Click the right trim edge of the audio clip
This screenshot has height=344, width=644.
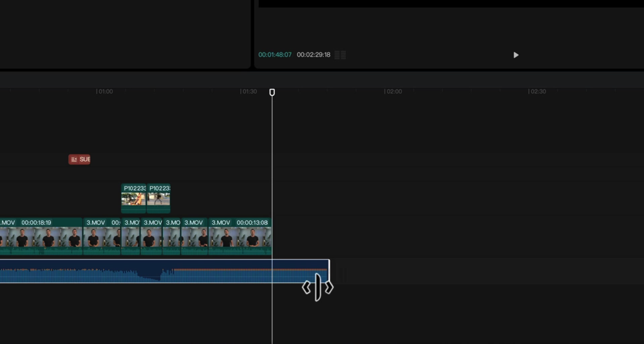click(329, 271)
